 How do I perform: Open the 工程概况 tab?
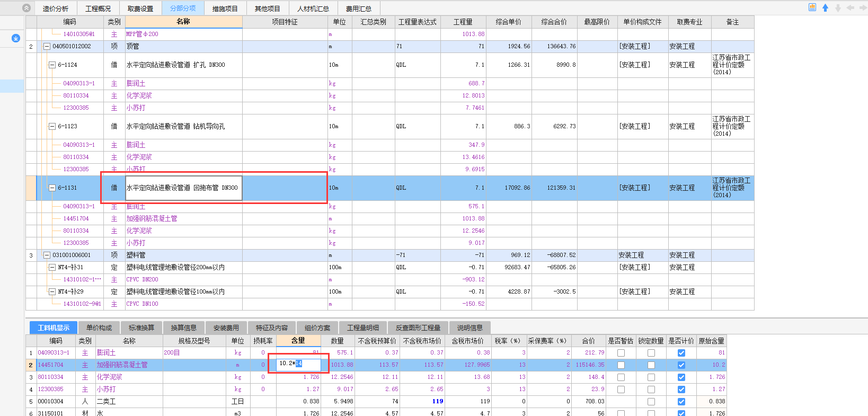(x=98, y=8)
